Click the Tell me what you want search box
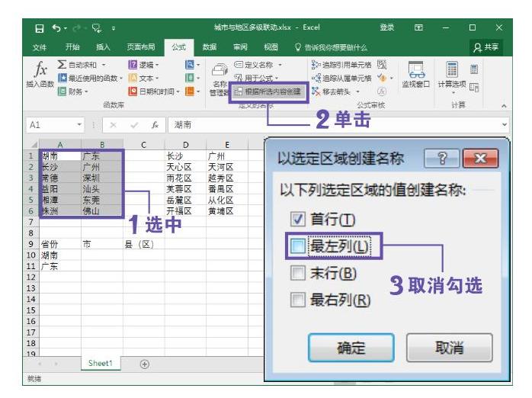Screen dimensions: 532x398 331,47
